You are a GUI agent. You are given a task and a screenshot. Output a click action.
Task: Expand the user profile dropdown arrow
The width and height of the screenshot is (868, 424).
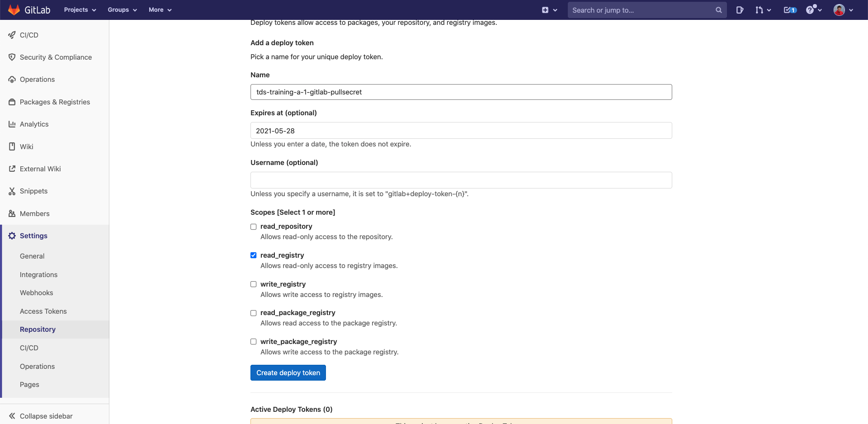tap(851, 10)
